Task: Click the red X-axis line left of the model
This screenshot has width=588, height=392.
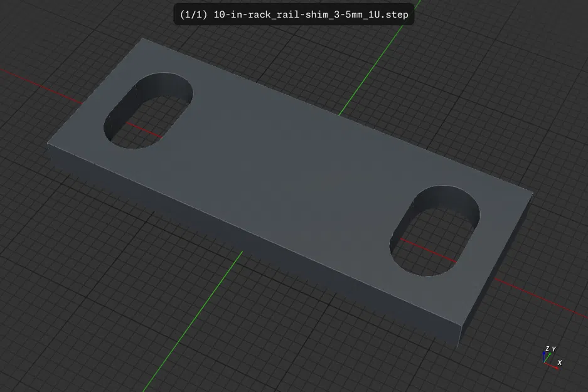Action: click(x=41, y=86)
